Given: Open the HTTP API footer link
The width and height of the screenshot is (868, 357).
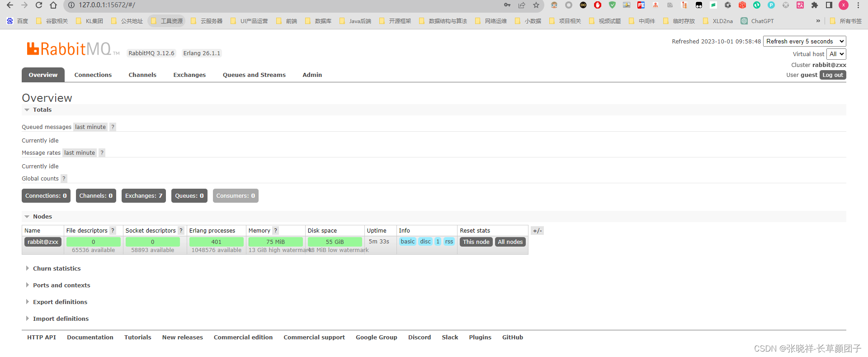Looking at the screenshot, I should (x=42, y=338).
